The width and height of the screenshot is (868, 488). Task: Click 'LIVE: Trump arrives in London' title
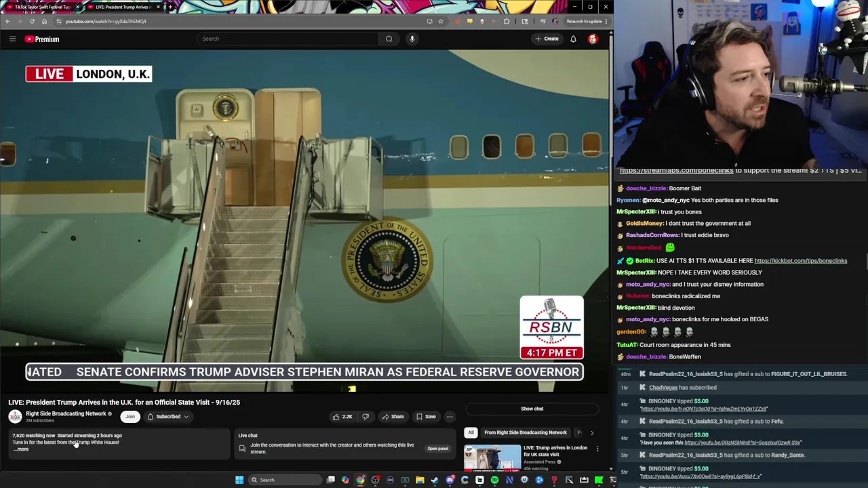click(555, 451)
